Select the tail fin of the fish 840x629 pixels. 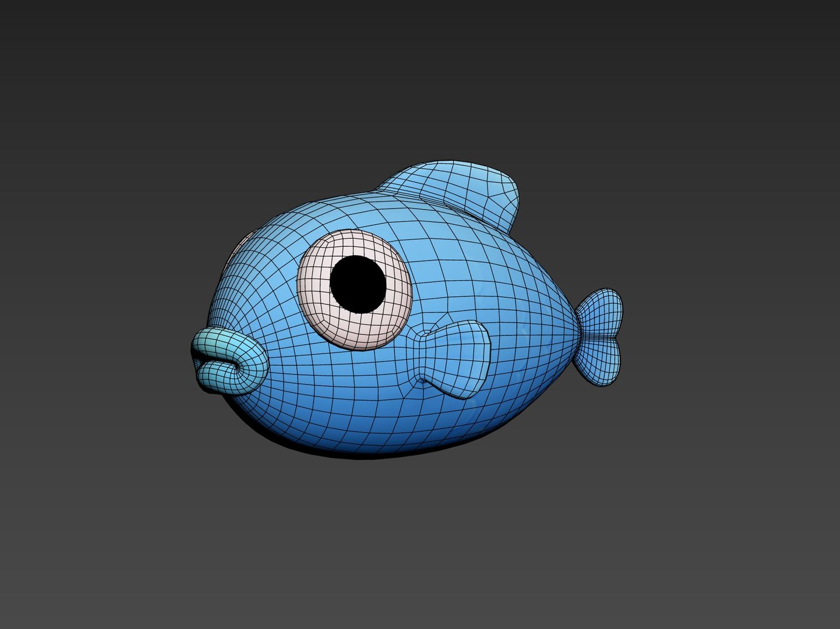click(599, 337)
